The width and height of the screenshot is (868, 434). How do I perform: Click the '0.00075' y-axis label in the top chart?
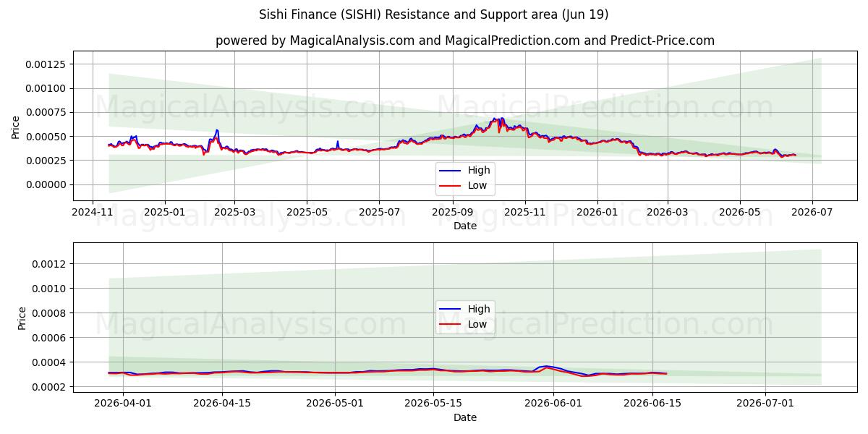46,112
